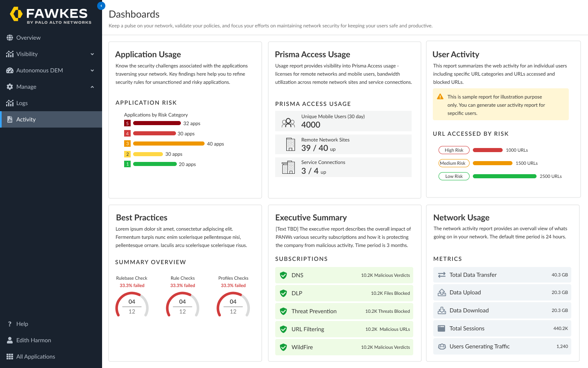Click the Fawkes logo
Screen dimensions: 588x368
click(x=51, y=15)
